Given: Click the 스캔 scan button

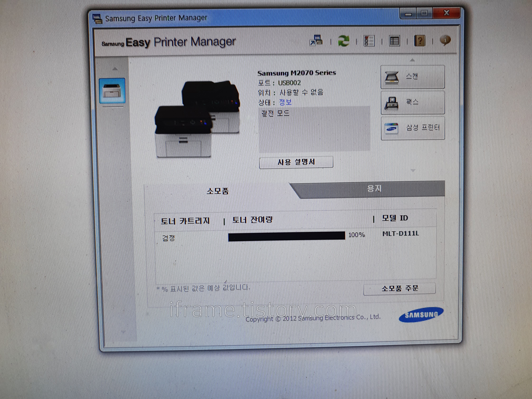Looking at the screenshot, I should 412,77.
